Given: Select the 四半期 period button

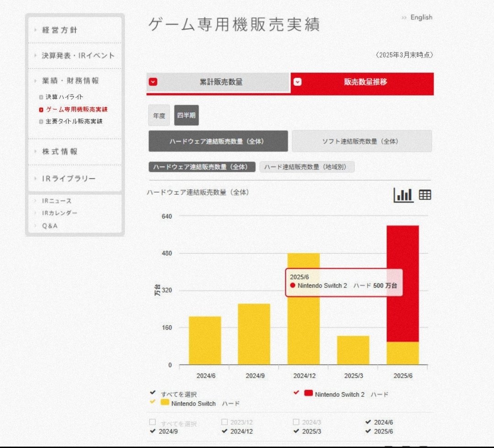Looking at the screenshot, I should 186,115.
